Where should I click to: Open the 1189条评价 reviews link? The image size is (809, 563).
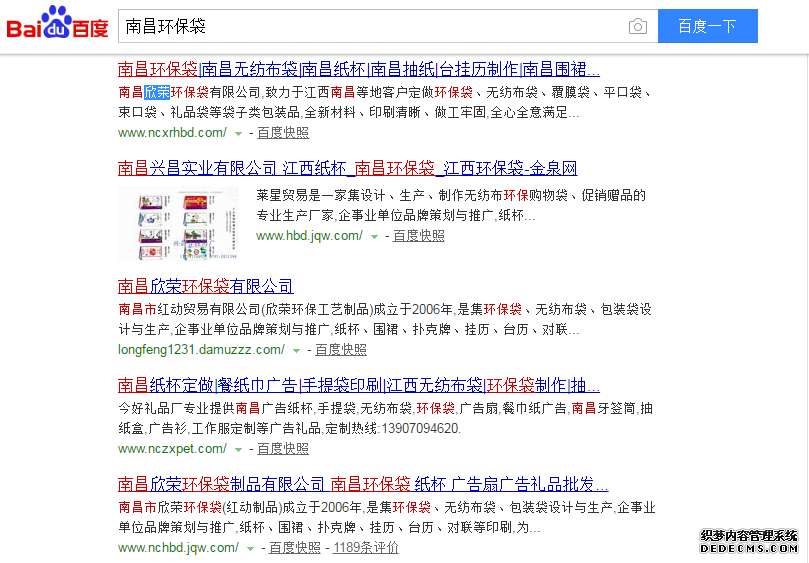366,548
